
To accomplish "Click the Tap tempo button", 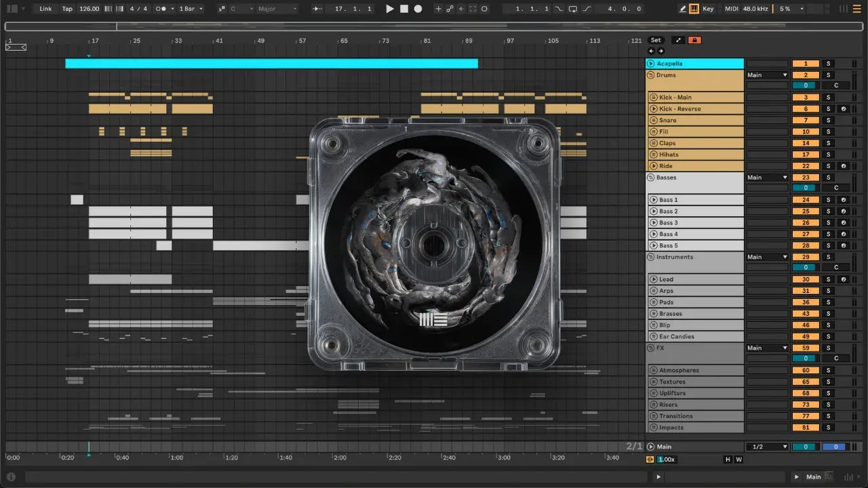I will pyautogui.click(x=67, y=9).
